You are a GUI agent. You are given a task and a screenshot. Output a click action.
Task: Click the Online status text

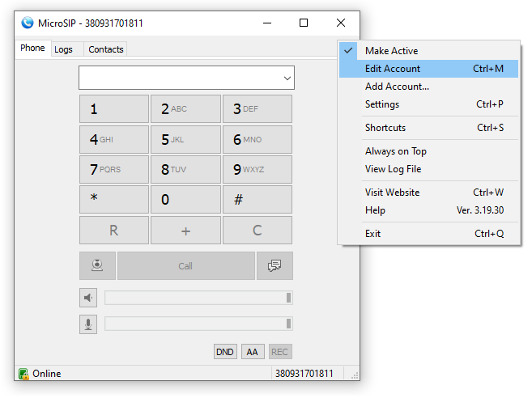point(47,374)
